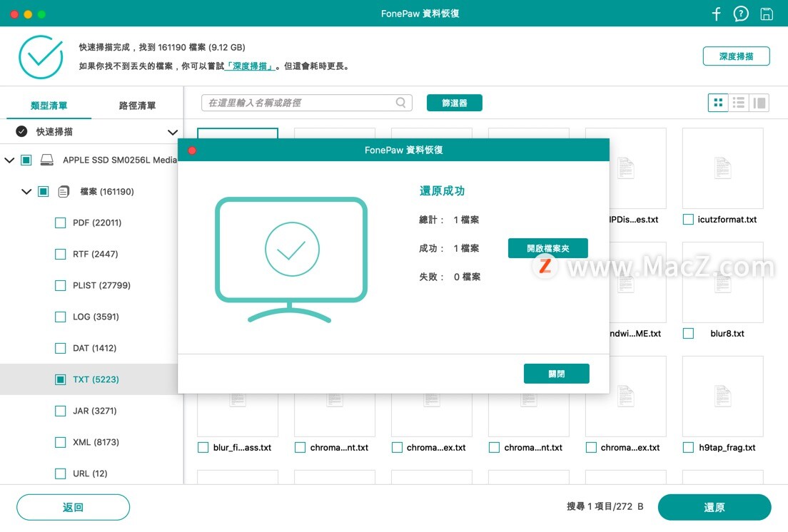Viewport: 788px width, 532px height.
Task: Collapse the APPLE SSD SM0256L Media tree
Action: point(9,160)
